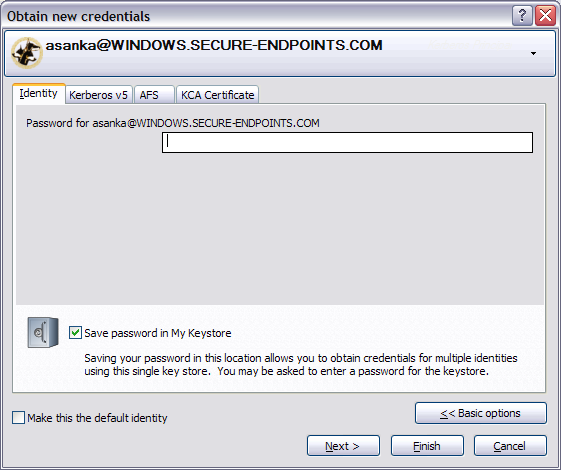The width and height of the screenshot is (561, 470).
Task: Click the keystore safe icon
Action: tap(43, 332)
